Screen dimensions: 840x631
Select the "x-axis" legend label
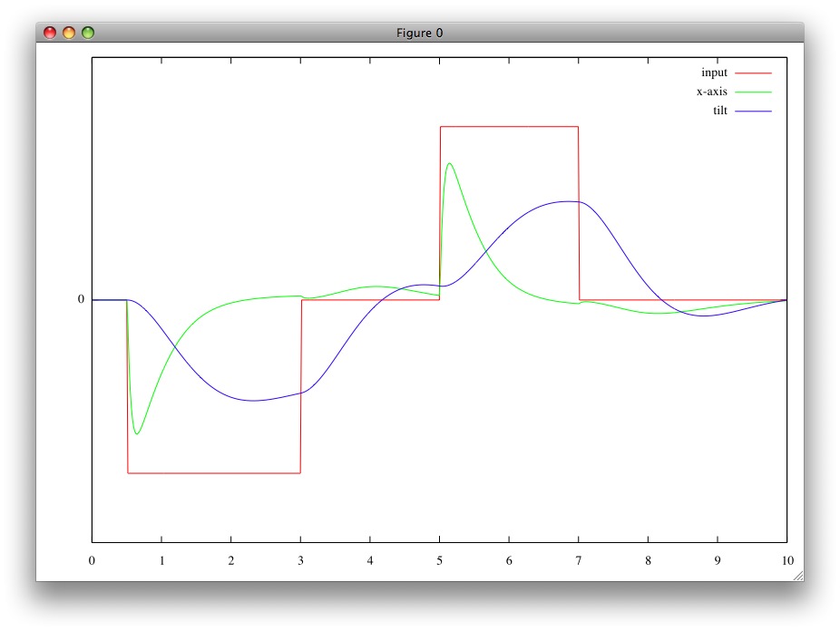point(711,92)
